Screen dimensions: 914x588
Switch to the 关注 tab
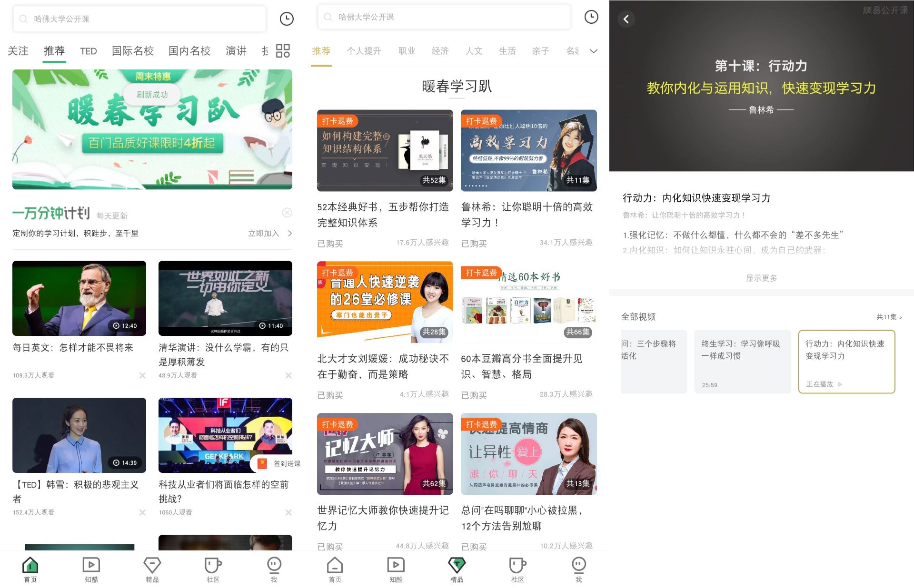(18, 51)
